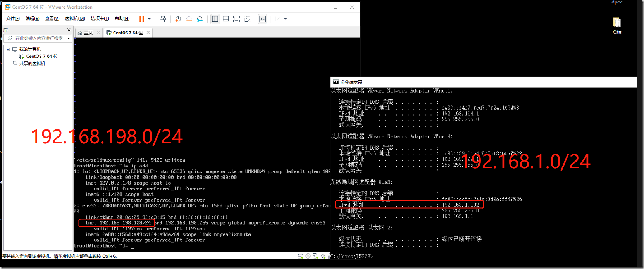
Task: Click the CD/DVD drive status icon
Action: pos(308,256)
